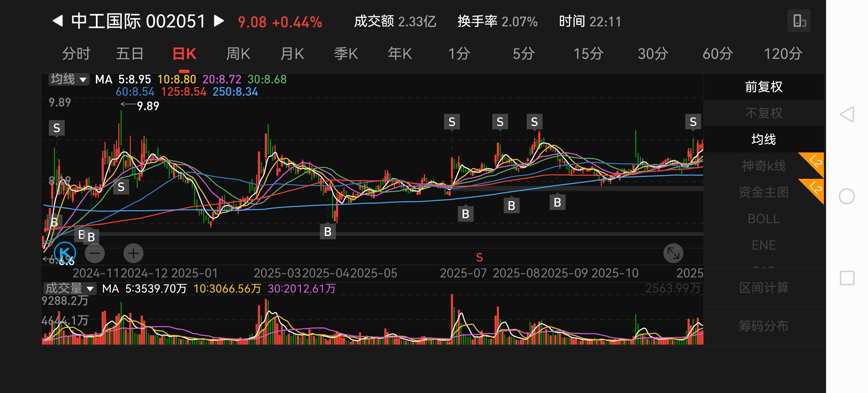The image size is (868, 393).
Task: Open 成交量 sub-chart indicator dropdown
Action: (x=70, y=289)
